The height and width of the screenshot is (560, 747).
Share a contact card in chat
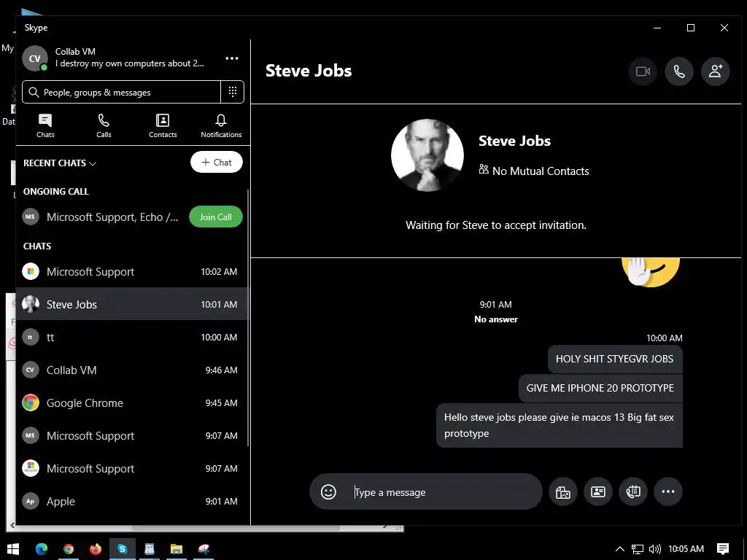click(598, 492)
